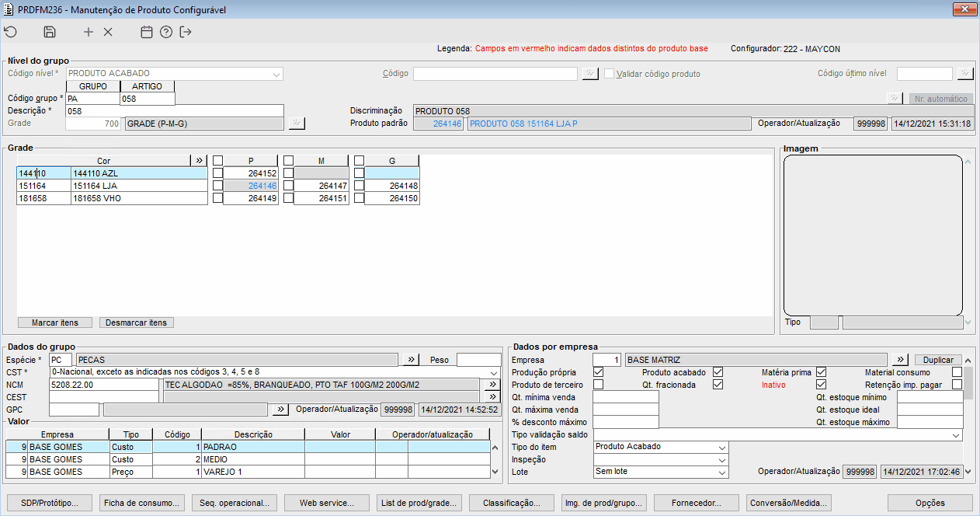Open Código nível PRODUTO ACABADO dropdown
The height and width of the screenshot is (516, 980).
[x=276, y=74]
